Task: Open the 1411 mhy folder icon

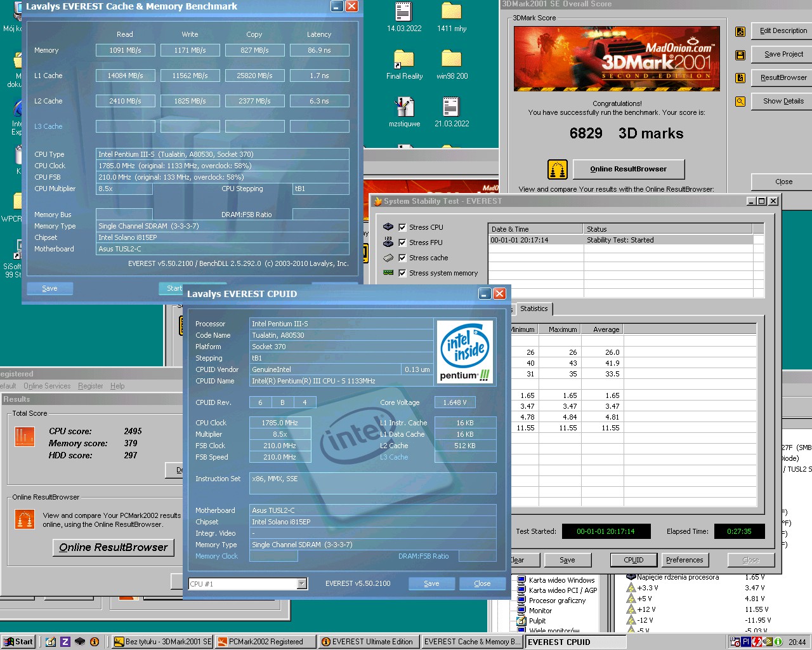Action: point(452,12)
